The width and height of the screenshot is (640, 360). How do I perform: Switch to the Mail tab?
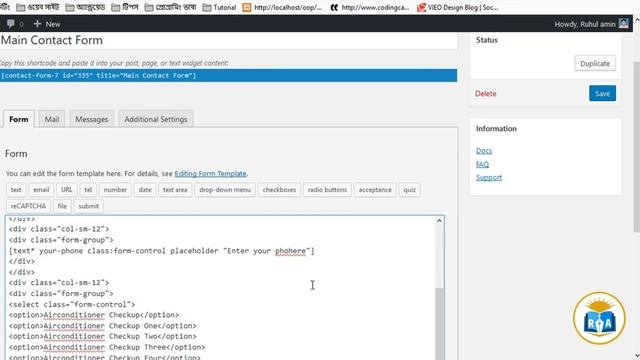click(52, 119)
